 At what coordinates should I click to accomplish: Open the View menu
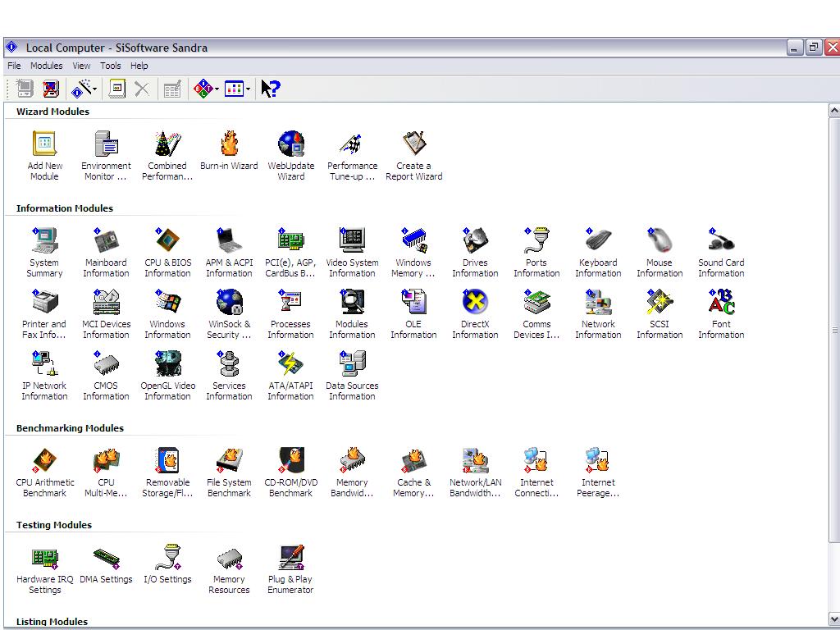pyautogui.click(x=81, y=66)
